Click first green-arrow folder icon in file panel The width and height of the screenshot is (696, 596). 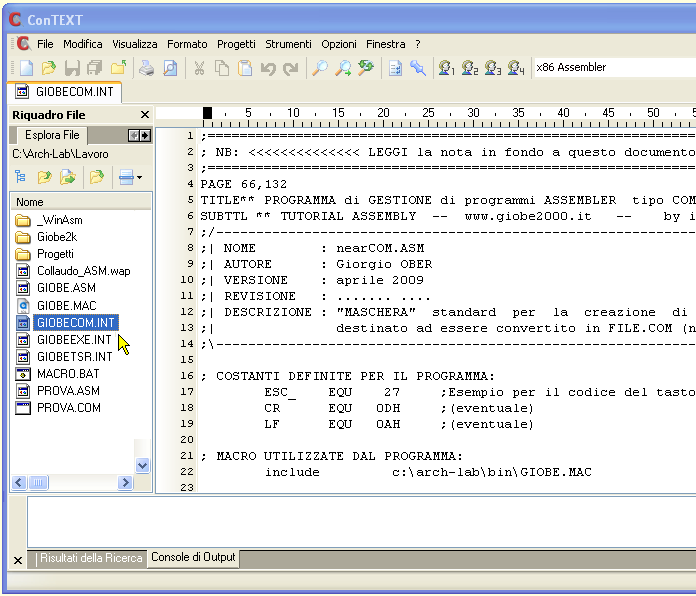44,177
